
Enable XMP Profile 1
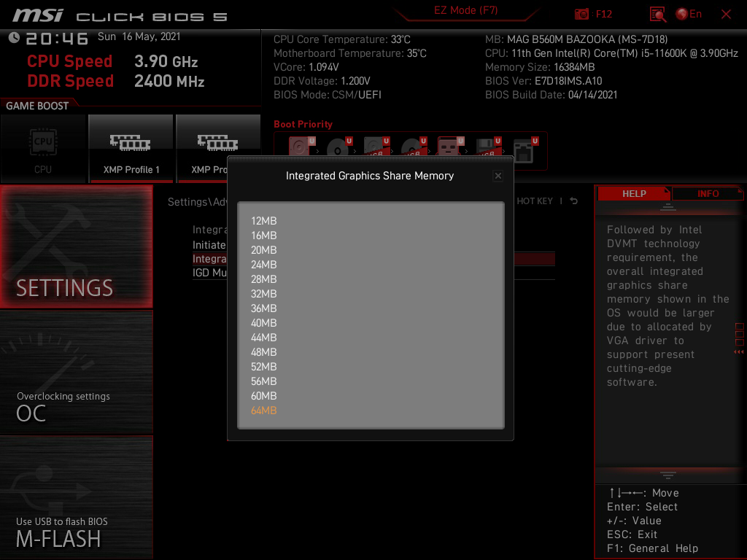[131, 149]
